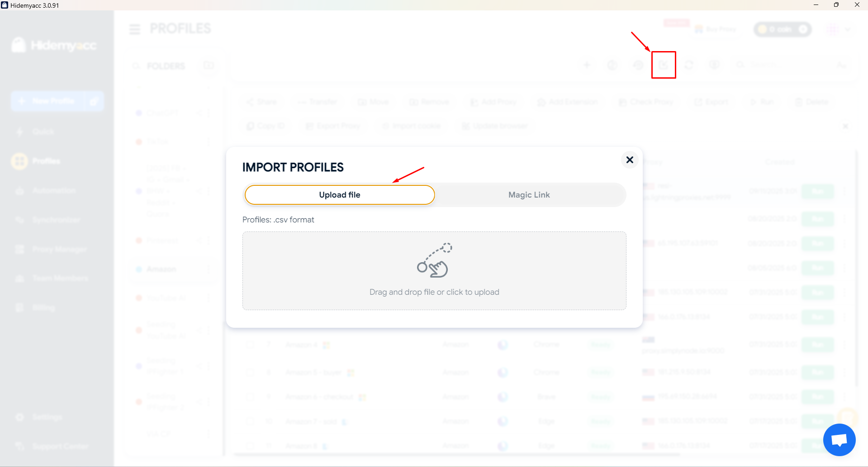Open the live chat support bubble
This screenshot has height=467, width=868.
point(839,440)
